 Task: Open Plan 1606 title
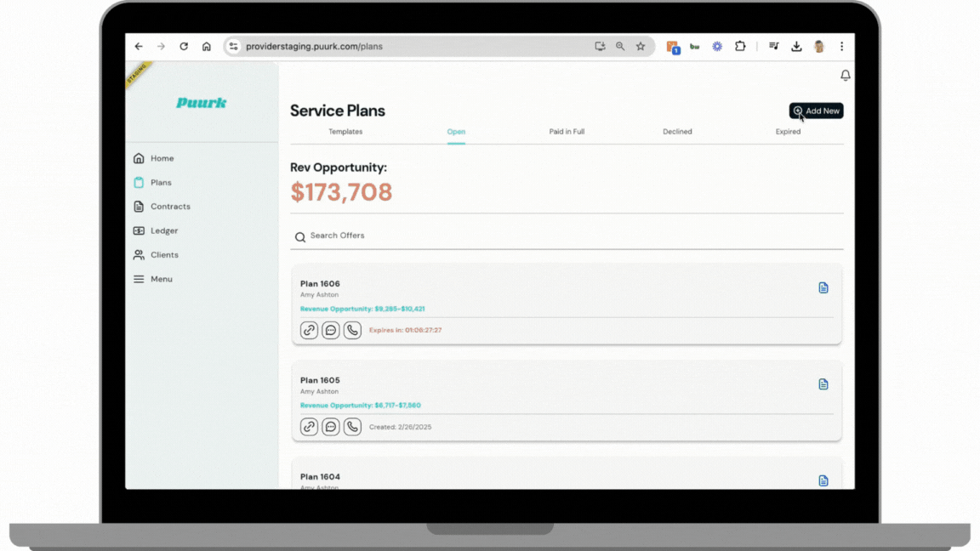tap(320, 284)
